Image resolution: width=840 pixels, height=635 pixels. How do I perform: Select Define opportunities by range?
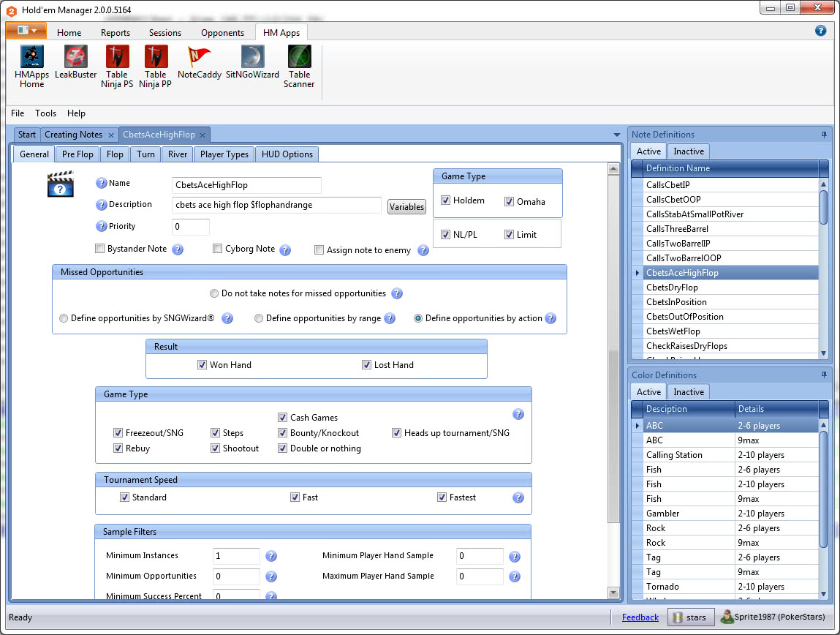[259, 319]
